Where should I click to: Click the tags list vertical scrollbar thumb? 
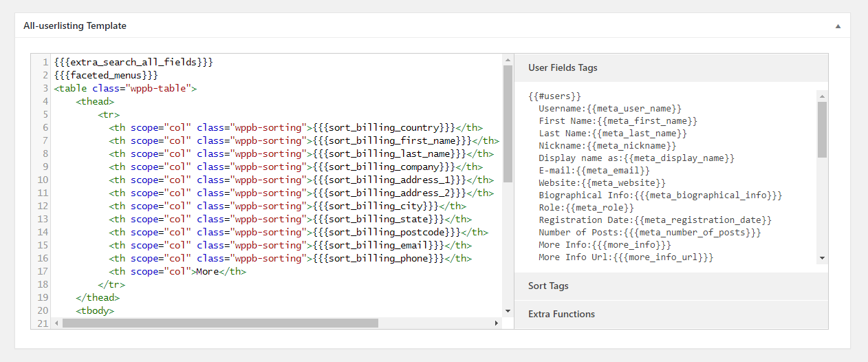click(822, 129)
